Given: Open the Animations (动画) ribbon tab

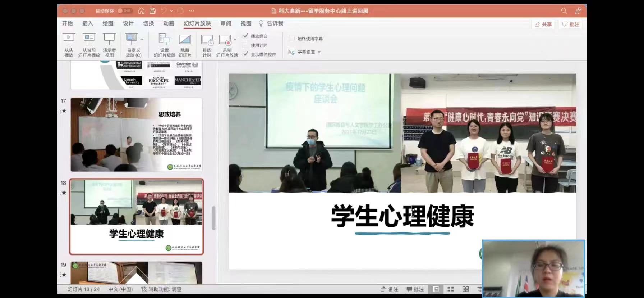Looking at the screenshot, I should pyautogui.click(x=169, y=23).
